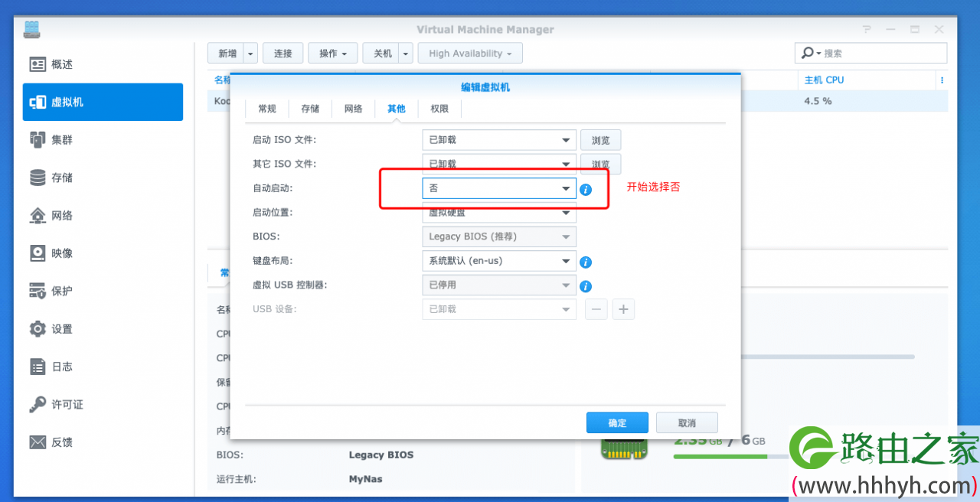Open the 键盘布局 dropdown
The width and height of the screenshot is (980, 502).
499,260
